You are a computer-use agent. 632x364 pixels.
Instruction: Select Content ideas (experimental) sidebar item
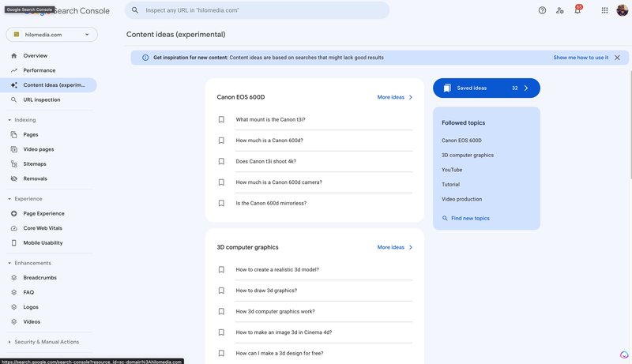click(x=48, y=85)
